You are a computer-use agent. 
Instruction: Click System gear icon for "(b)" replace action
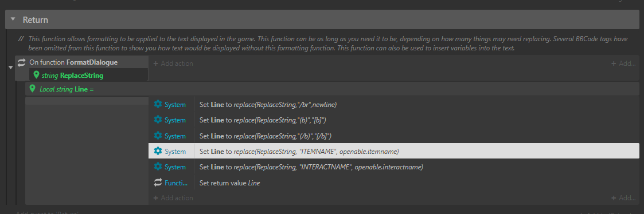click(158, 120)
